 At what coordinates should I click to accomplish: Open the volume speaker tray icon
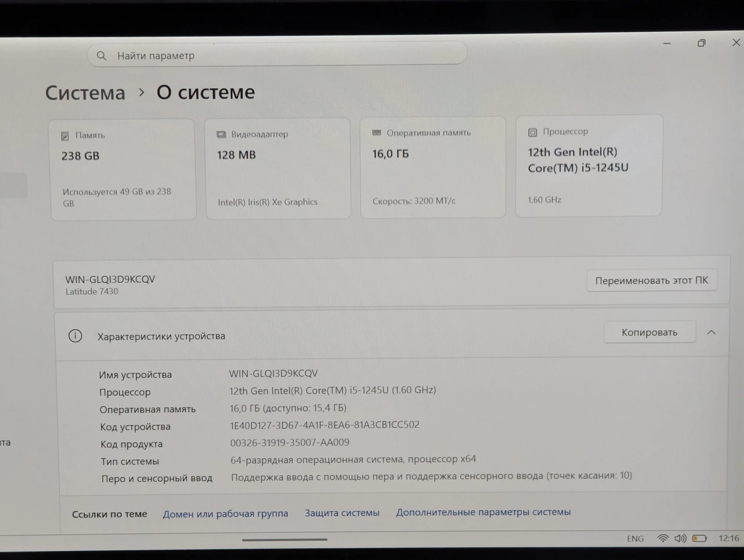point(680,538)
